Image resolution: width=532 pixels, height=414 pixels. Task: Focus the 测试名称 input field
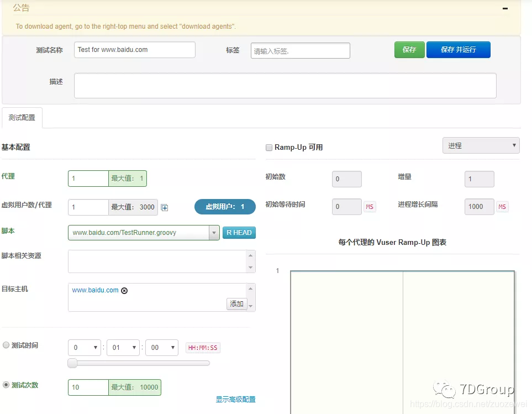(x=135, y=50)
